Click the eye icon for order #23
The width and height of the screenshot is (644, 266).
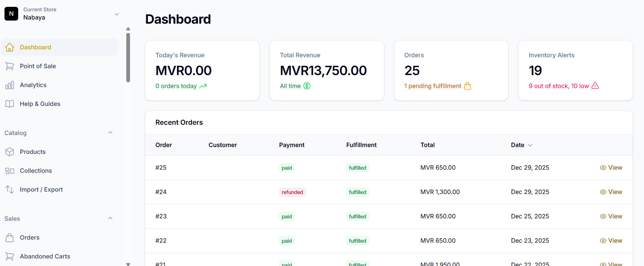(603, 216)
